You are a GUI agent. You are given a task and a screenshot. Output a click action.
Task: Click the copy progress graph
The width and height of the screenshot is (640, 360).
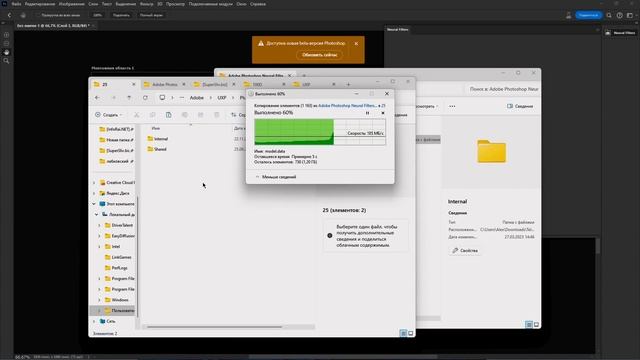pos(320,132)
